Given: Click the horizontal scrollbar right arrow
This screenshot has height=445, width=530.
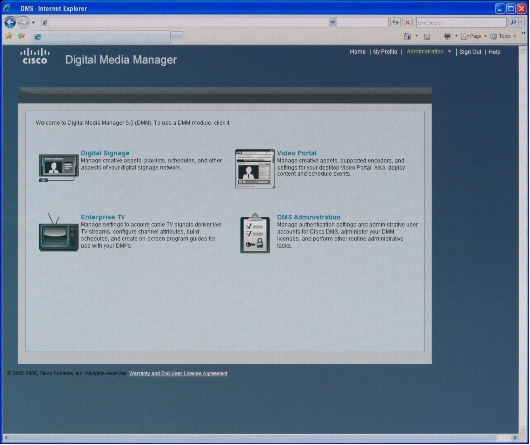Looking at the screenshot, I should pyautogui.click(x=515, y=438).
